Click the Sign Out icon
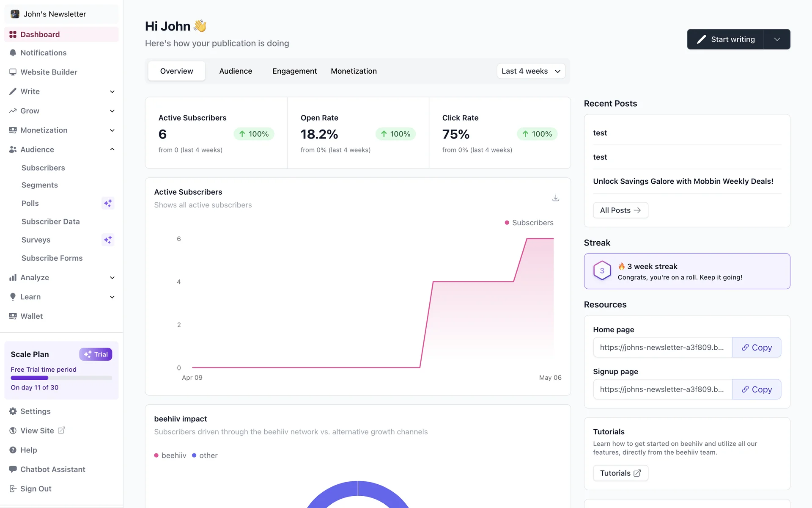 (x=13, y=489)
